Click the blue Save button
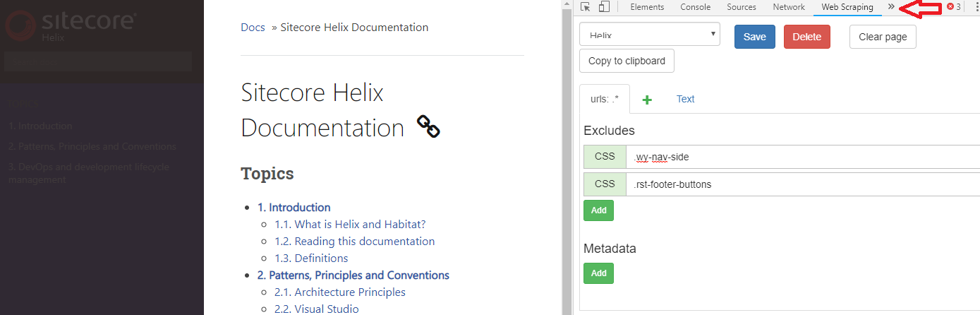The image size is (980, 315). tap(754, 37)
